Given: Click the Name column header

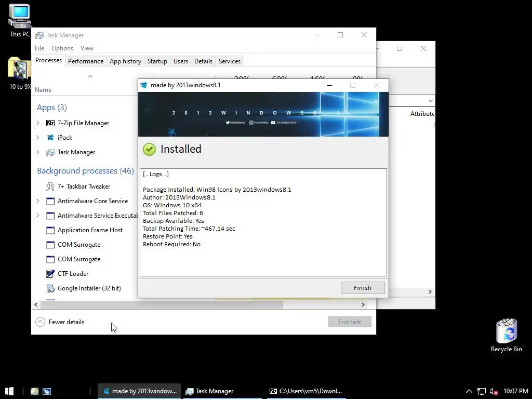Looking at the screenshot, I should point(43,89).
